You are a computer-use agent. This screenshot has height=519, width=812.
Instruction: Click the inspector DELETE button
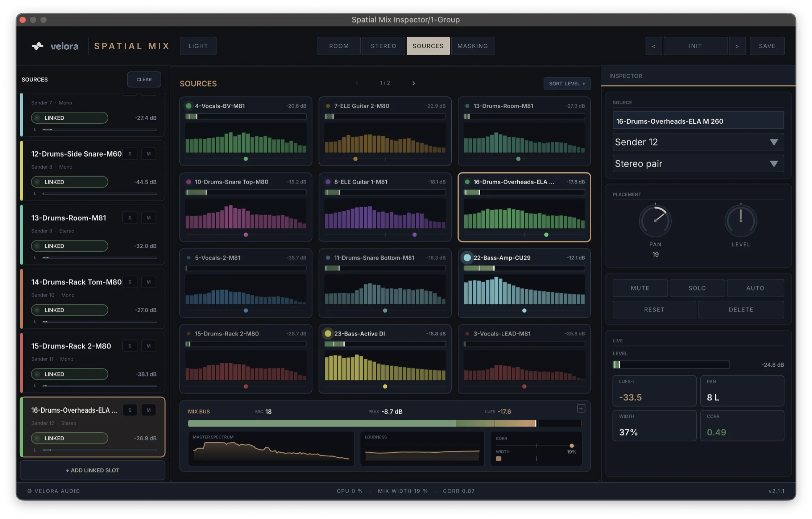[741, 309]
